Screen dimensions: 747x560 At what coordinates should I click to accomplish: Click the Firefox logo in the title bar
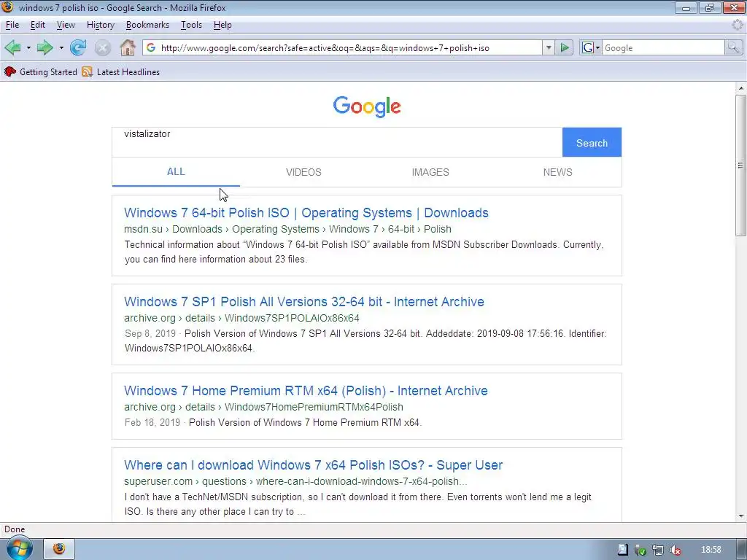[7, 7]
